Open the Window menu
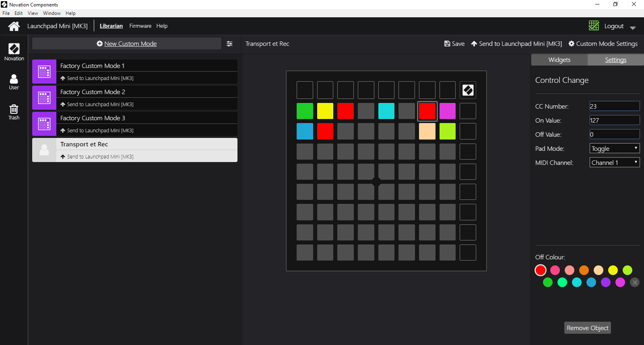This screenshot has width=644, height=345. [52, 13]
